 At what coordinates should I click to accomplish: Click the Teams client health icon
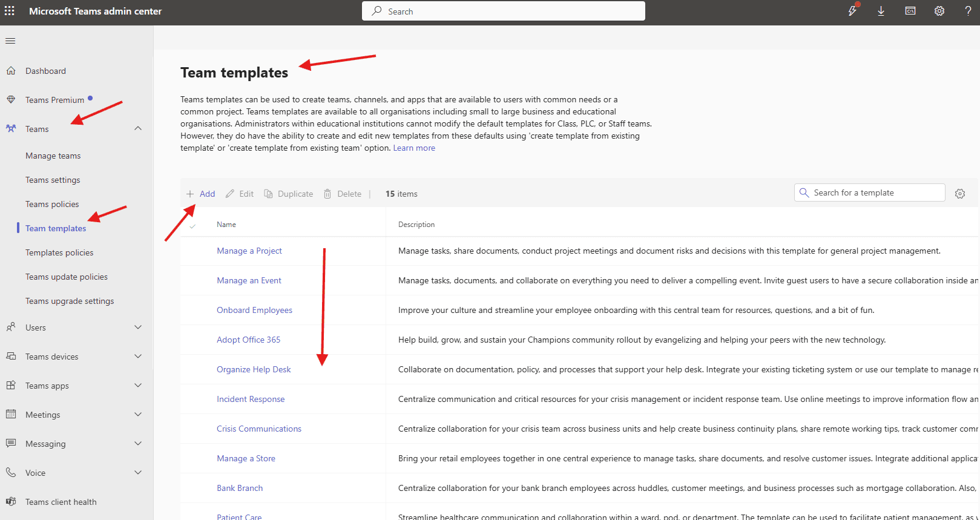tap(11, 502)
